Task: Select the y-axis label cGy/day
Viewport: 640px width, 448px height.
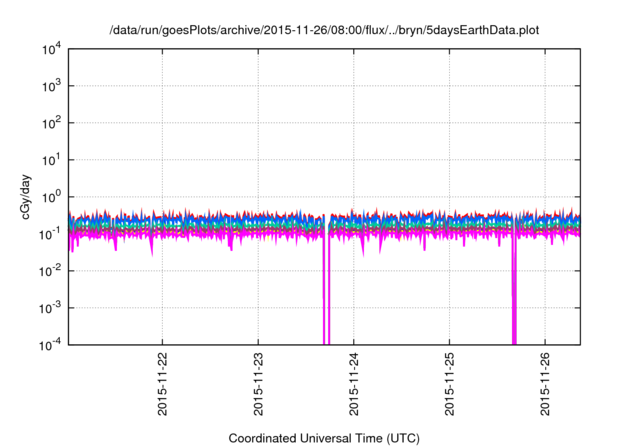Action: [x=26, y=197]
